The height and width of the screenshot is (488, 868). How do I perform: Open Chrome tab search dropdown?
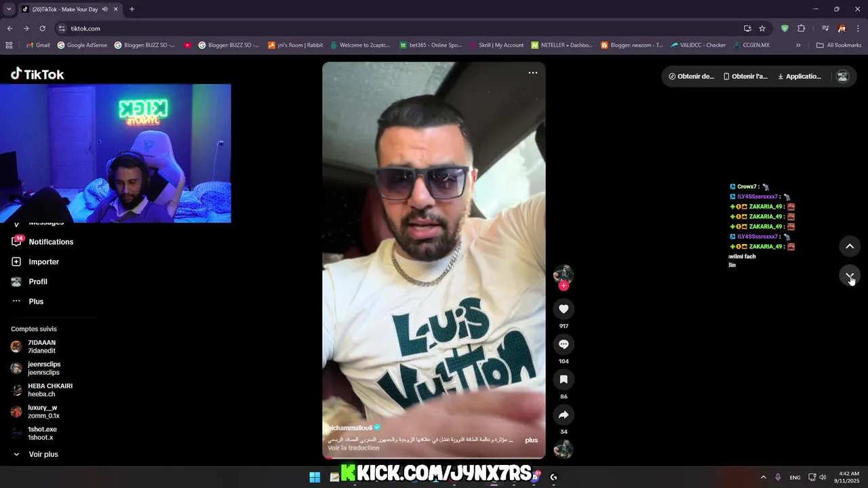tap(9, 9)
